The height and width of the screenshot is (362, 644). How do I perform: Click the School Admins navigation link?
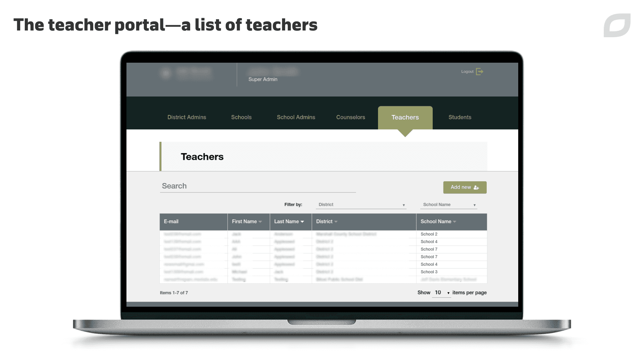[x=296, y=117]
